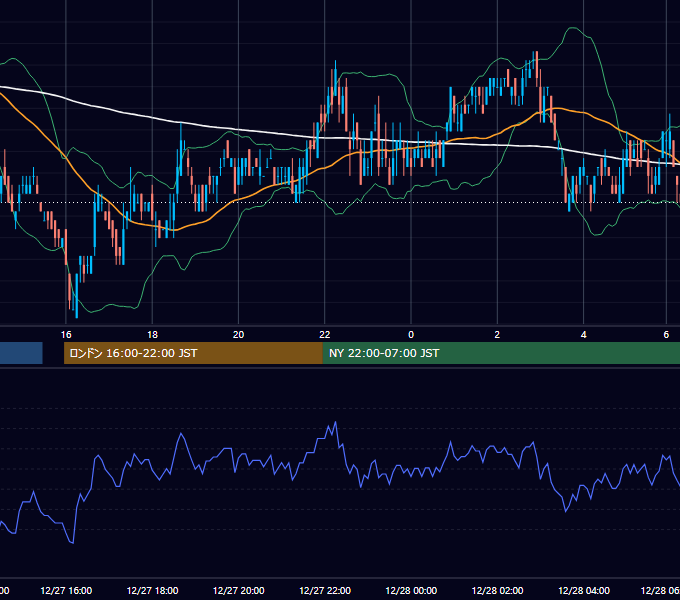Select the ロンドン 16:00-22:00 JST session bar
This screenshot has width=680, height=600.
click(193, 353)
